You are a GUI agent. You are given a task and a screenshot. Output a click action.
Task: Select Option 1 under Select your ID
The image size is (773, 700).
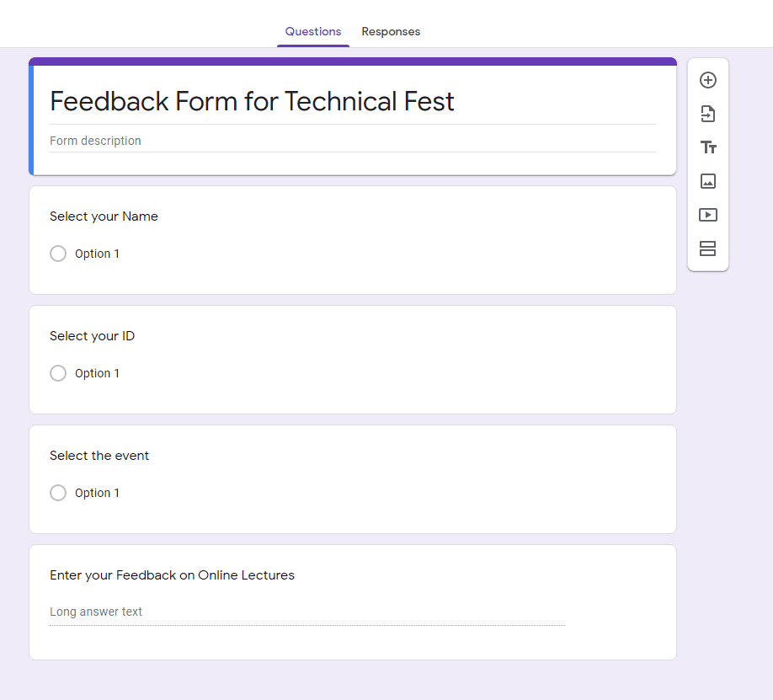click(x=58, y=373)
